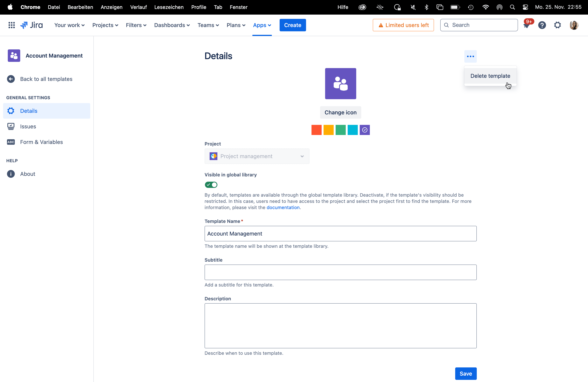Follow the documentation link
The image size is (588, 382).
[283, 208]
